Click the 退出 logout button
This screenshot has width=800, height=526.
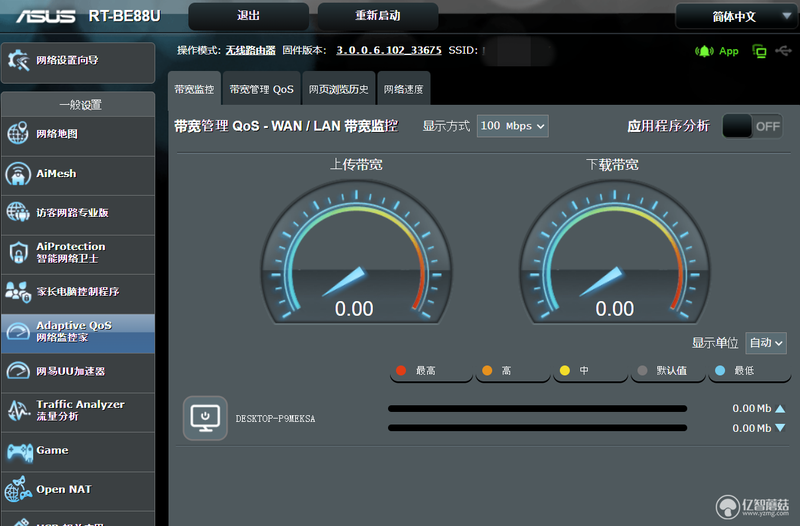click(248, 16)
